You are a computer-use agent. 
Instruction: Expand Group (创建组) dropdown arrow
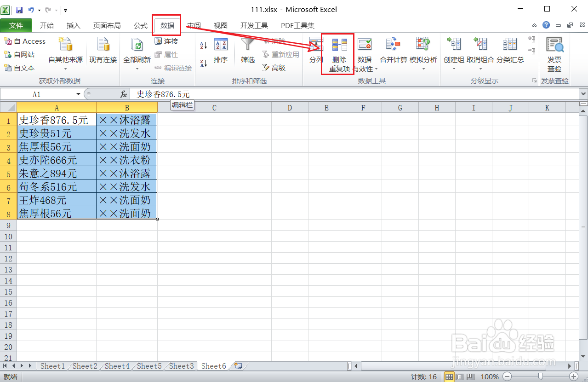pyautogui.click(x=454, y=69)
